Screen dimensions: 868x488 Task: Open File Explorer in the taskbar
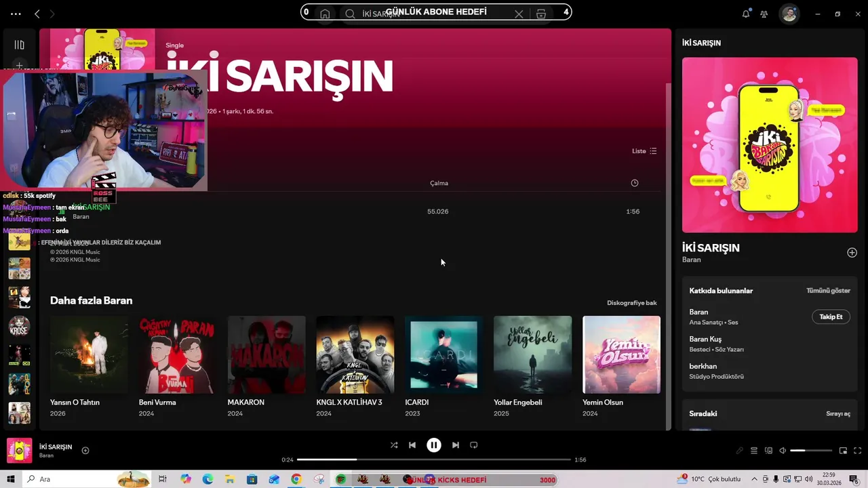click(x=230, y=479)
